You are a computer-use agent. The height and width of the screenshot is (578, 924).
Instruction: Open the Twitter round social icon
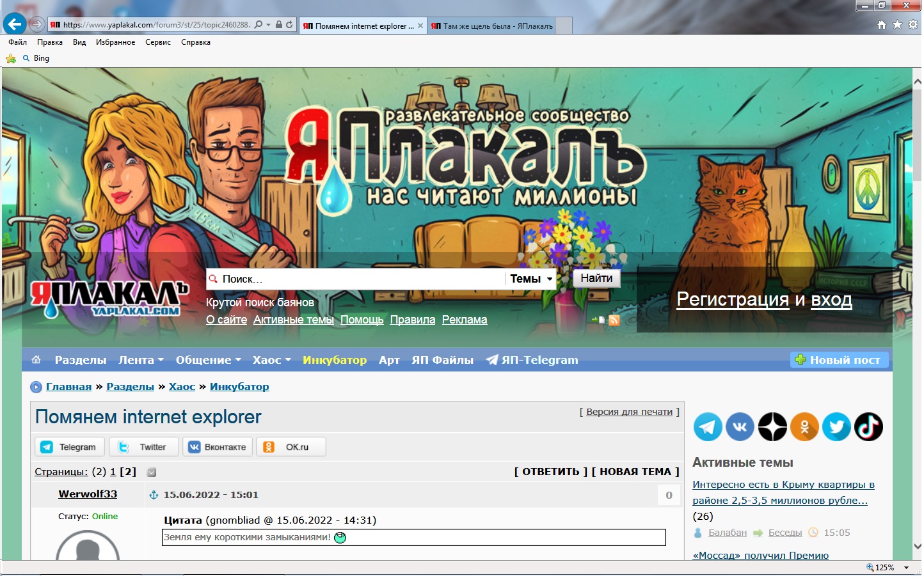[x=837, y=427]
